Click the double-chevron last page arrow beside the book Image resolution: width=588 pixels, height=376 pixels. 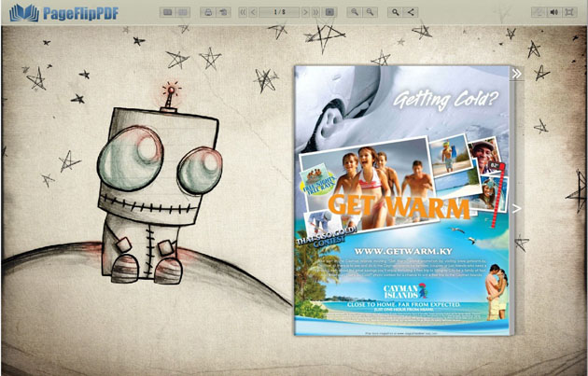point(517,74)
